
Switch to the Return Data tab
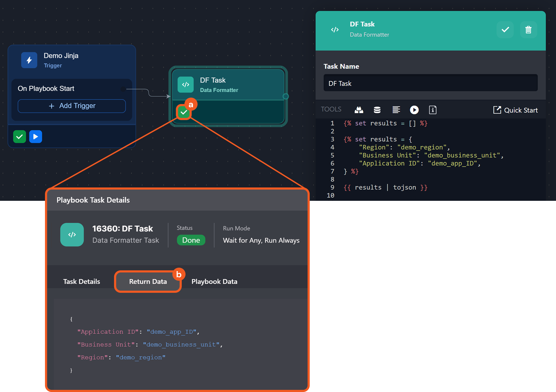tap(148, 282)
